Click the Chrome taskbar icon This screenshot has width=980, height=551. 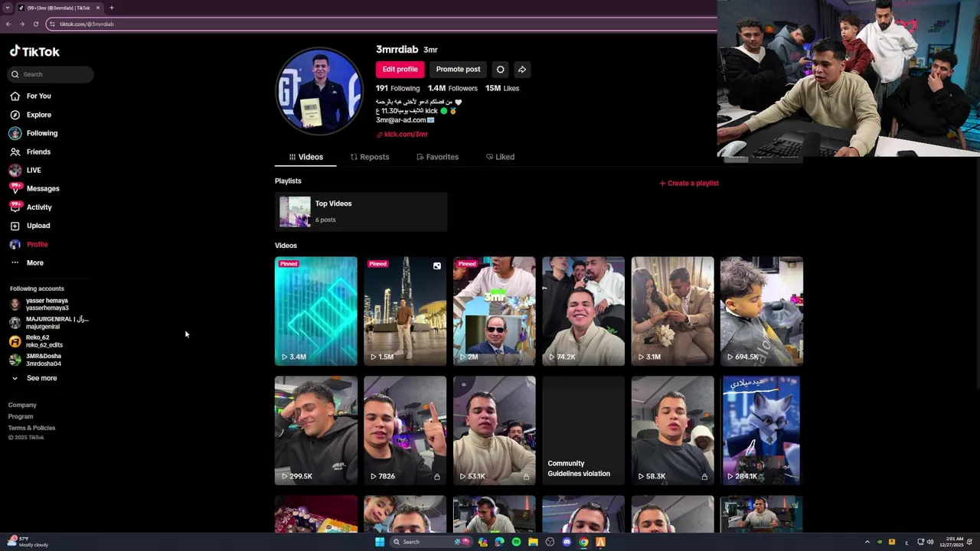(583, 542)
